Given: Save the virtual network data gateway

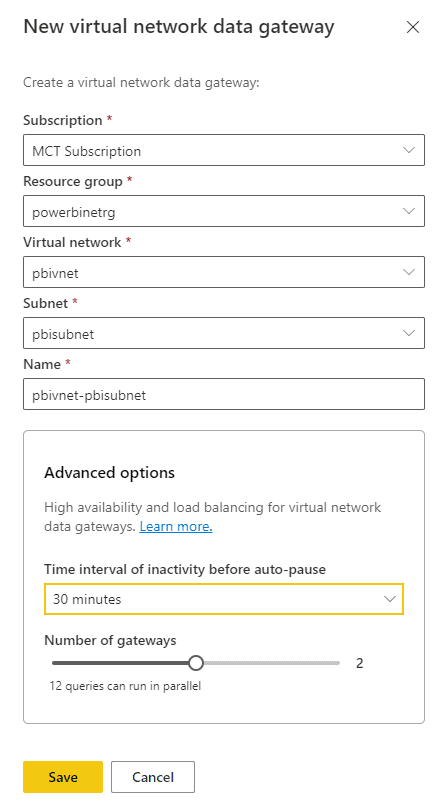Looking at the screenshot, I should 63,777.
